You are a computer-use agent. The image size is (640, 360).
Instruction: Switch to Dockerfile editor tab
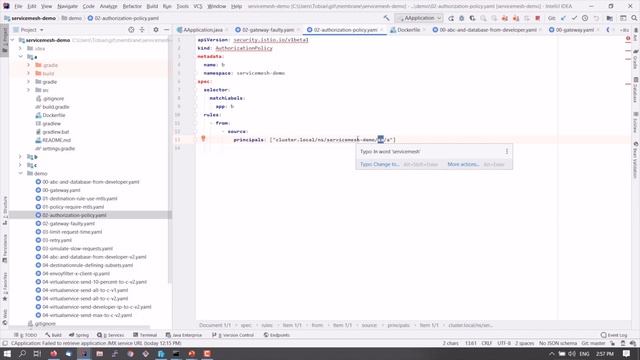click(408, 30)
